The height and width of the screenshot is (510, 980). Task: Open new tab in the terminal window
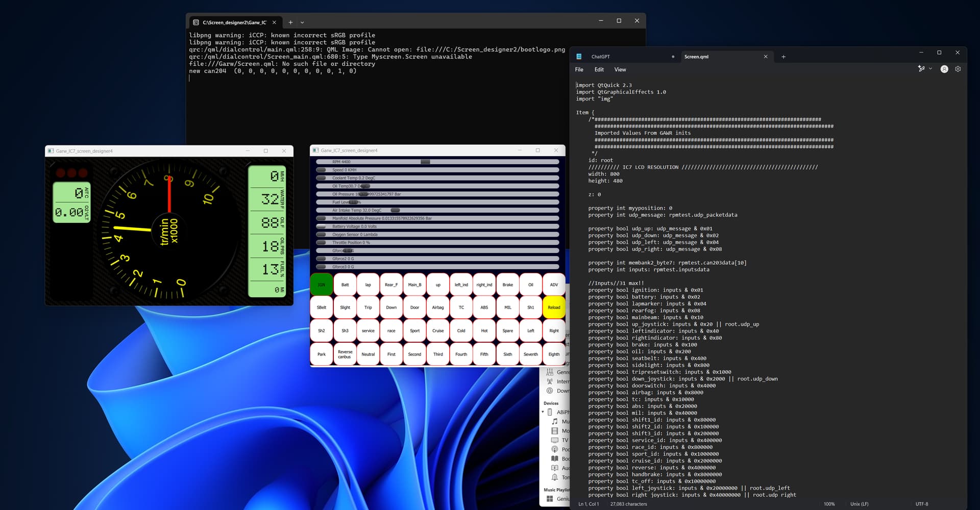[x=290, y=22]
